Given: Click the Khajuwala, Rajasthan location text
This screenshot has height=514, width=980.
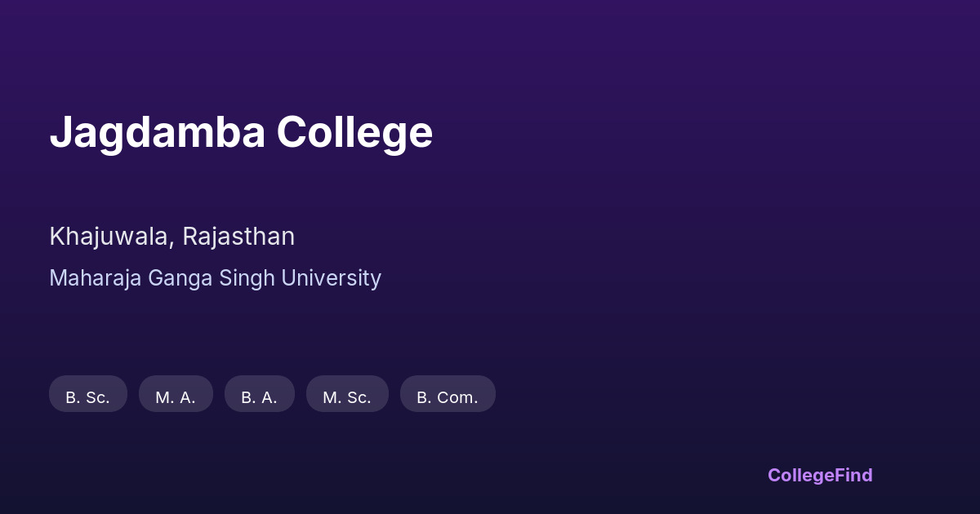Looking at the screenshot, I should (x=171, y=237).
